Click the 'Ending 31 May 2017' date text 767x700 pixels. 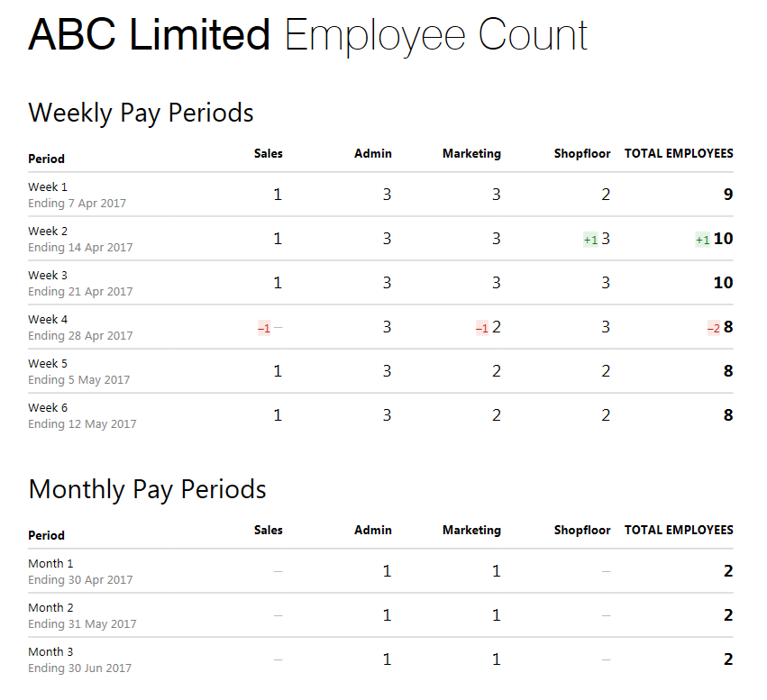coord(82,624)
